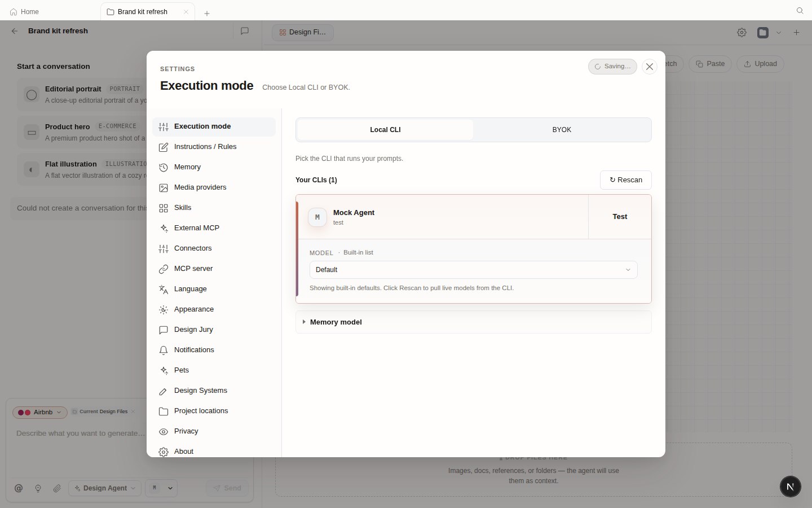Open Pets settings section

pos(214,370)
